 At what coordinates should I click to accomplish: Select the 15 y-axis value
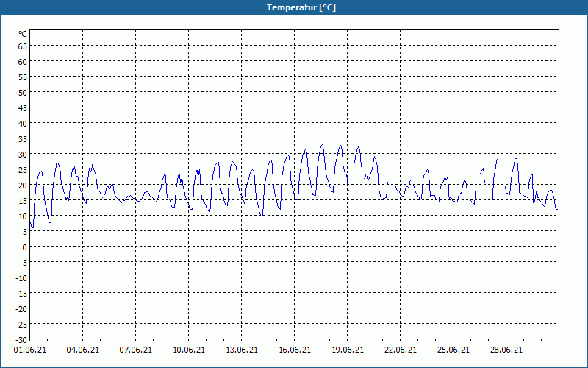coord(23,200)
